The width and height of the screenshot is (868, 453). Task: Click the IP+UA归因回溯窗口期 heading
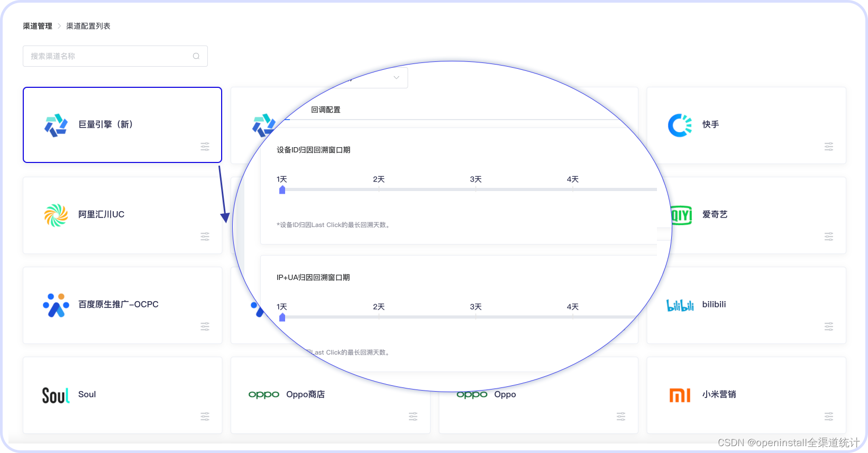tap(313, 277)
